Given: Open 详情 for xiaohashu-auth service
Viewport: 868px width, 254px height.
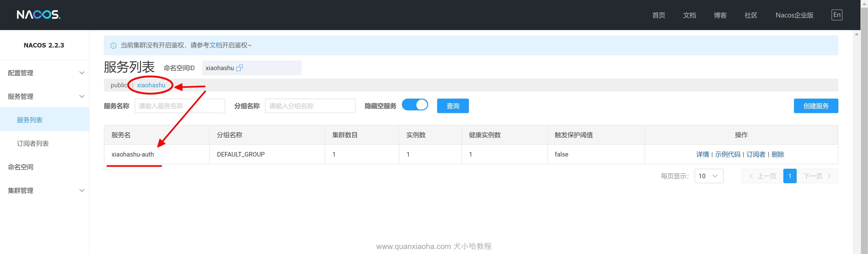Looking at the screenshot, I should click(x=703, y=154).
